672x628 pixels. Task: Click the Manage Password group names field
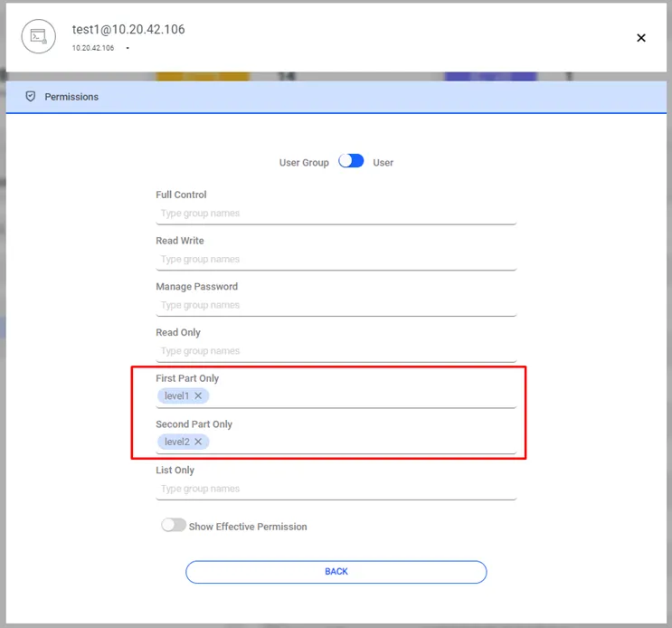pyautogui.click(x=336, y=305)
